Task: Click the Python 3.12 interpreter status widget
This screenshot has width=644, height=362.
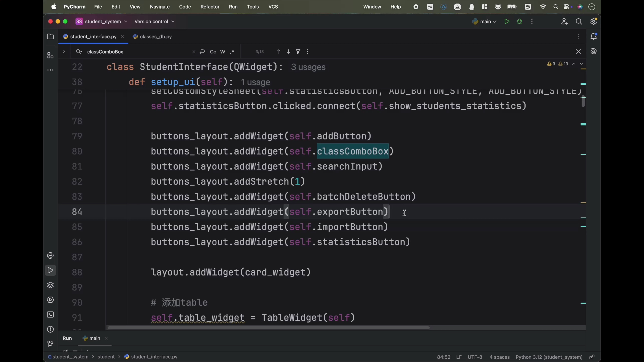Action: 549,357
